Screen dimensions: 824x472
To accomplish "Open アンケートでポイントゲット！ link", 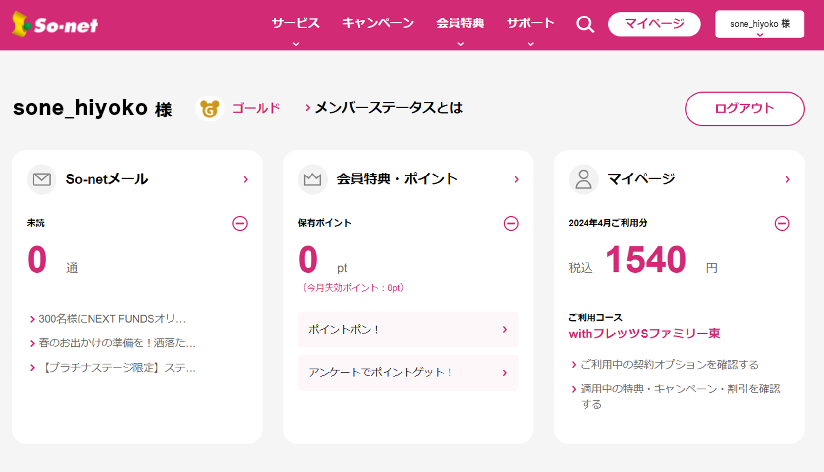I will tap(408, 372).
